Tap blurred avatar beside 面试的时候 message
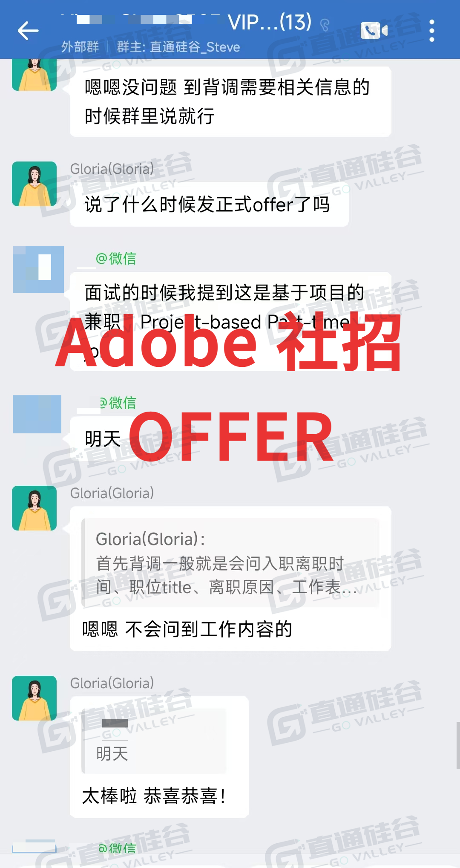460x868 pixels. point(38,269)
